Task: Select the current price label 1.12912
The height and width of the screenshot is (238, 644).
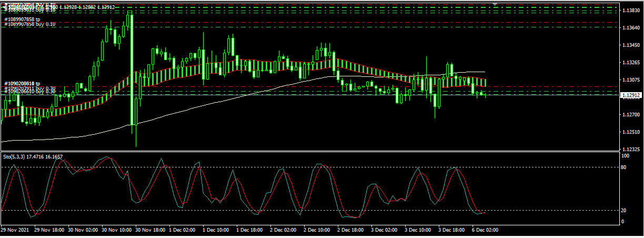Action: [631, 95]
